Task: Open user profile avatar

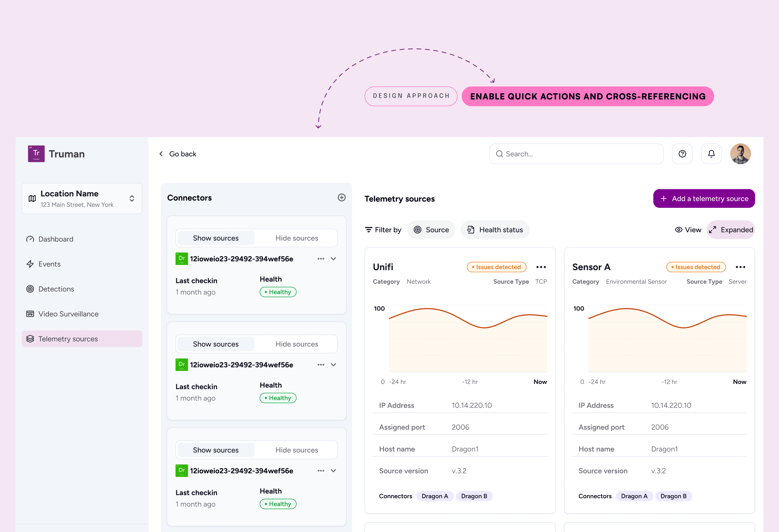Action: pos(740,154)
